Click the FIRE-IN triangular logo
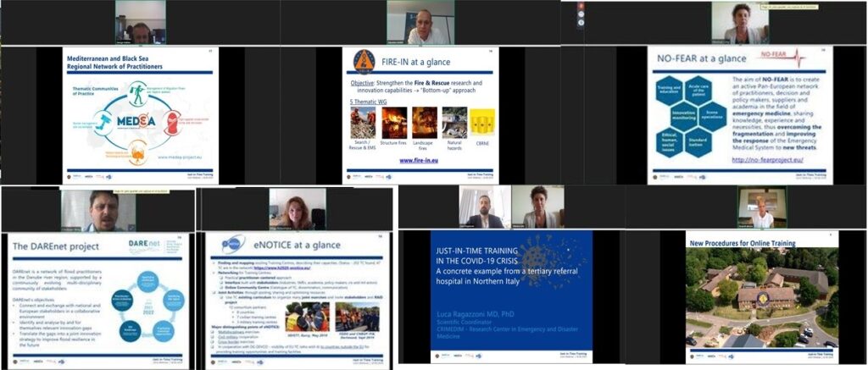This screenshot has width=868, height=370. tap(363, 61)
